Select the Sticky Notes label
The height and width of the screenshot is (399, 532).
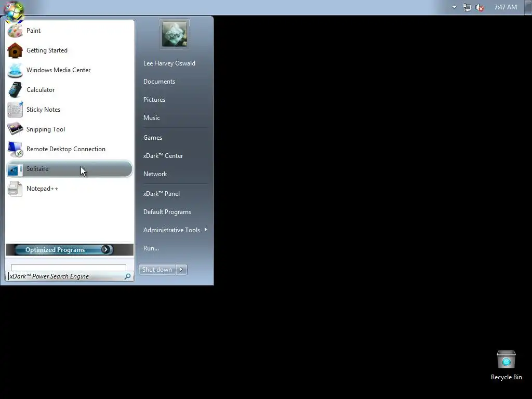click(x=44, y=110)
